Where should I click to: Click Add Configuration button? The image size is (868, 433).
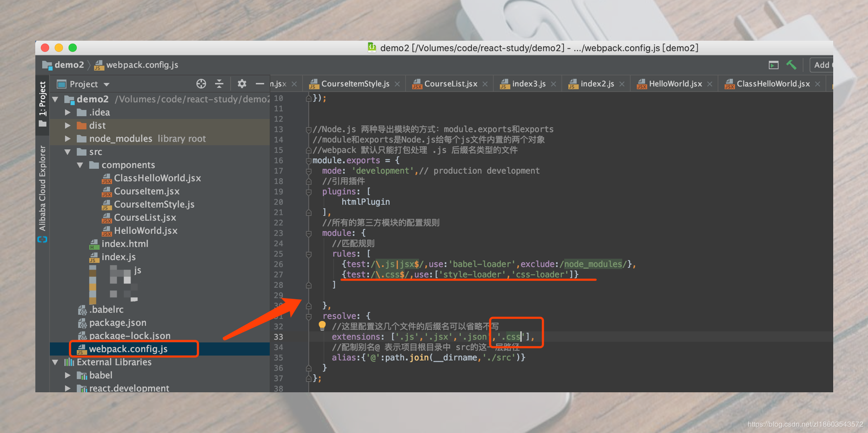(821, 65)
